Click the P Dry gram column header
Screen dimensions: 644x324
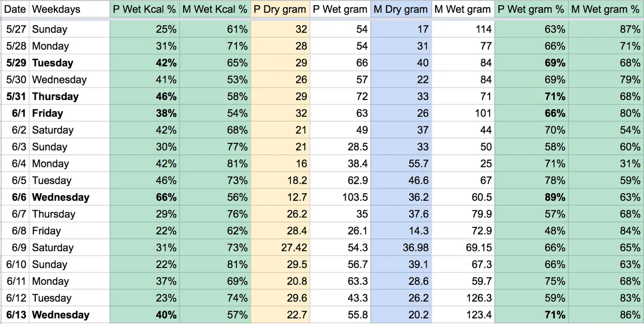click(x=280, y=9)
